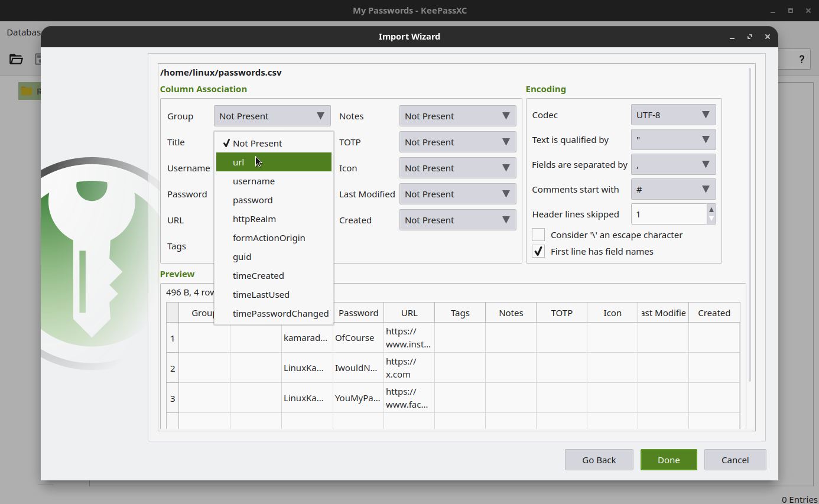Select preview row header 2

pyautogui.click(x=173, y=368)
